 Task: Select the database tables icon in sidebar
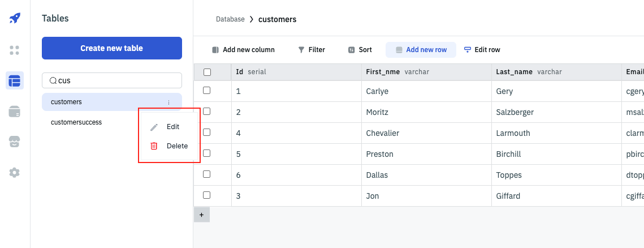(x=15, y=80)
